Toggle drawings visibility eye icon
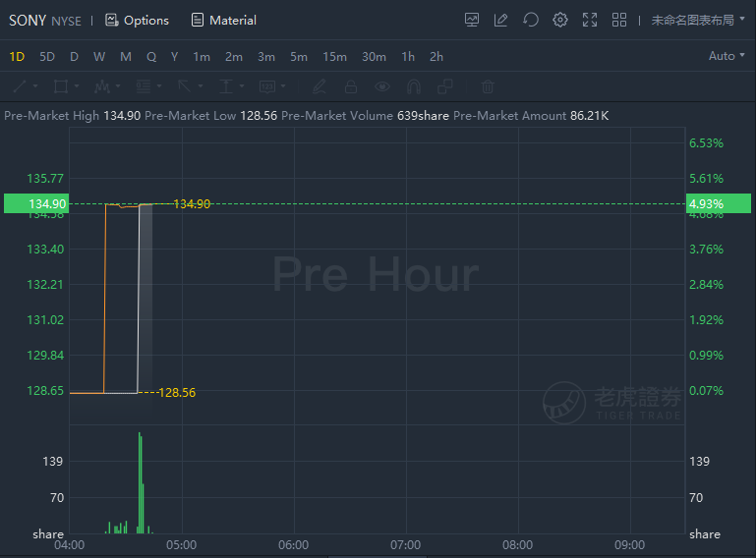Viewport: 756px width, 558px height. click(382, 86)
